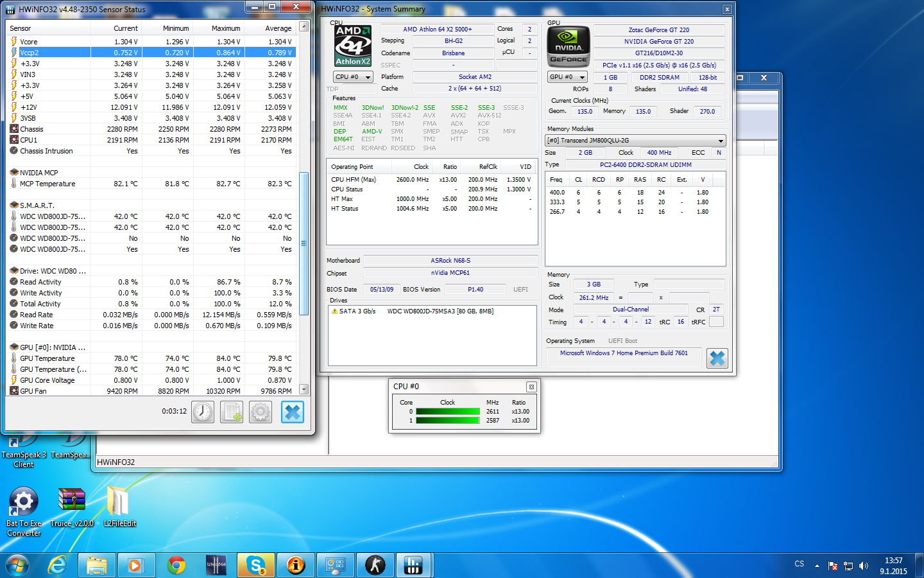Click the Average column header

point(270,28)
